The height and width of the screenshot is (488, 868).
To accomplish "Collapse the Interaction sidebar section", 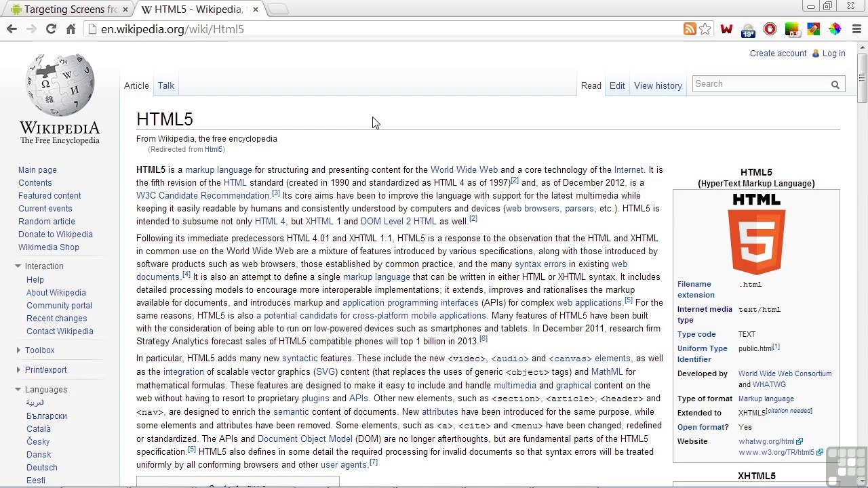I will point(18,266).
